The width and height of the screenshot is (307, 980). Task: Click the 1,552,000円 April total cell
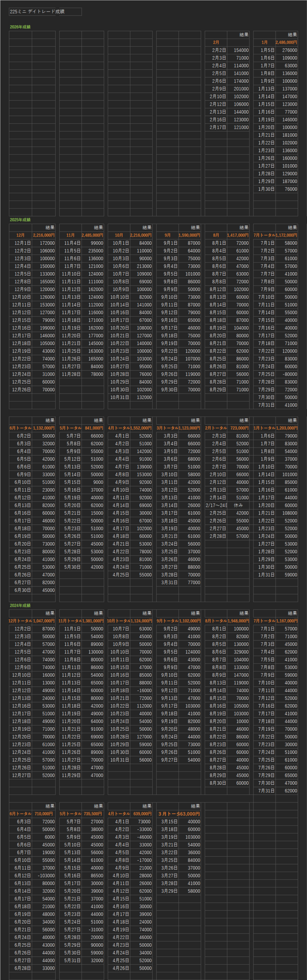click(x=141, y=428)
